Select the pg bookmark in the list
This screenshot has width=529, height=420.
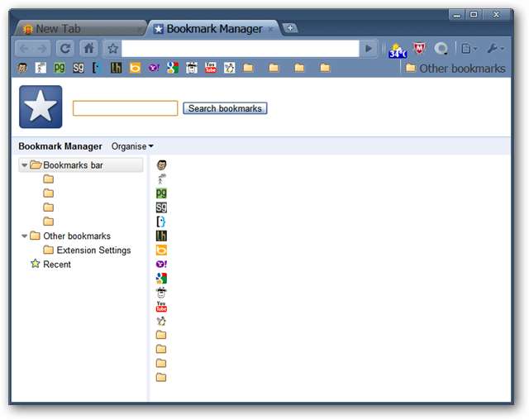pos(162,193)
